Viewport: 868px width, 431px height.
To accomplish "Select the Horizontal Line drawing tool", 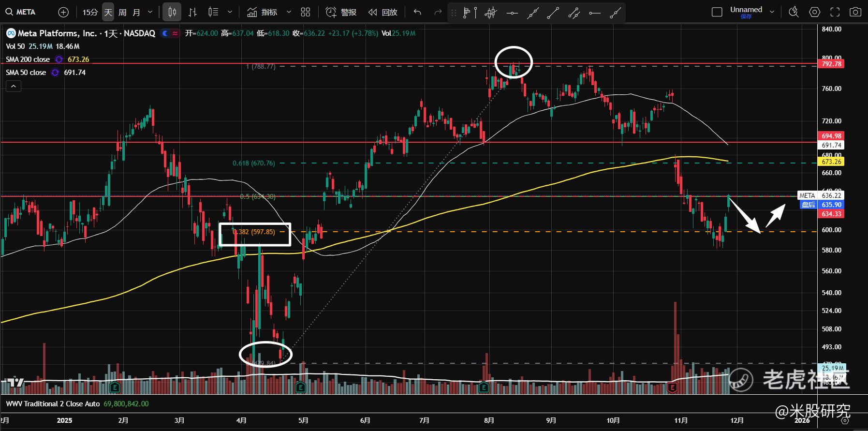I will [512, 13].
